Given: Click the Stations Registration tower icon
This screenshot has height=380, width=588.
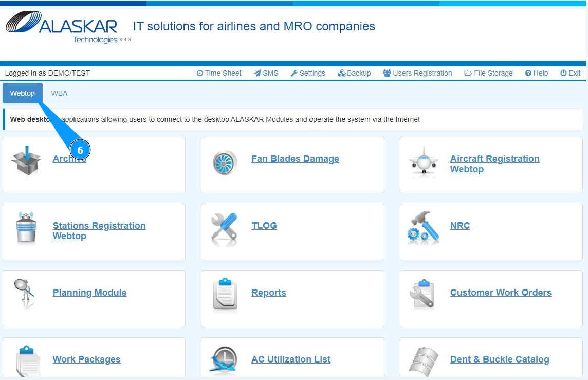Looking at the screenshot, I should tap(26, 227).
